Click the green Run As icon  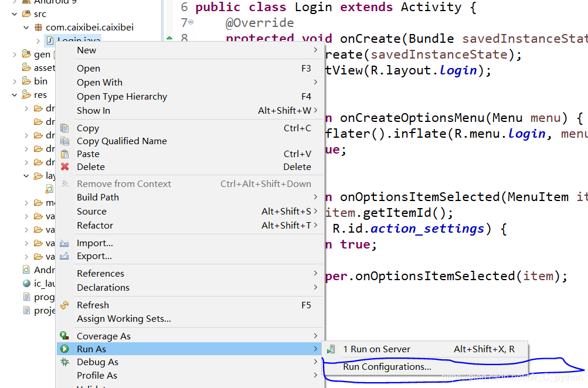pos(65,349)
